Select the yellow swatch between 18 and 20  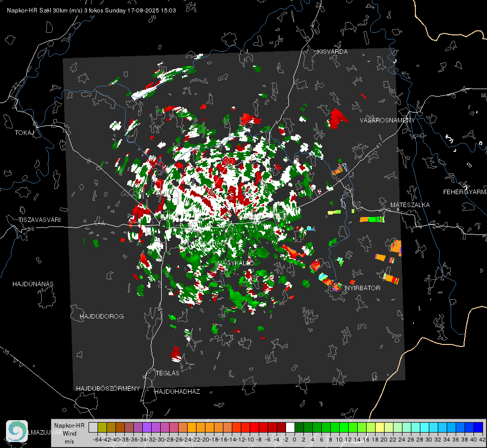tap(380, 427)
